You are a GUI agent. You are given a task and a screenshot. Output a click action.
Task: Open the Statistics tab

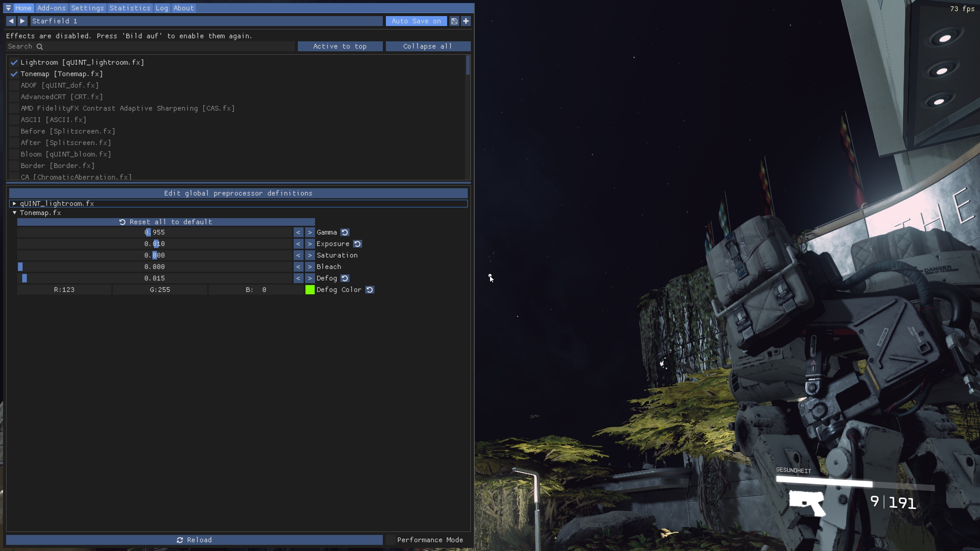click(130, 8)
